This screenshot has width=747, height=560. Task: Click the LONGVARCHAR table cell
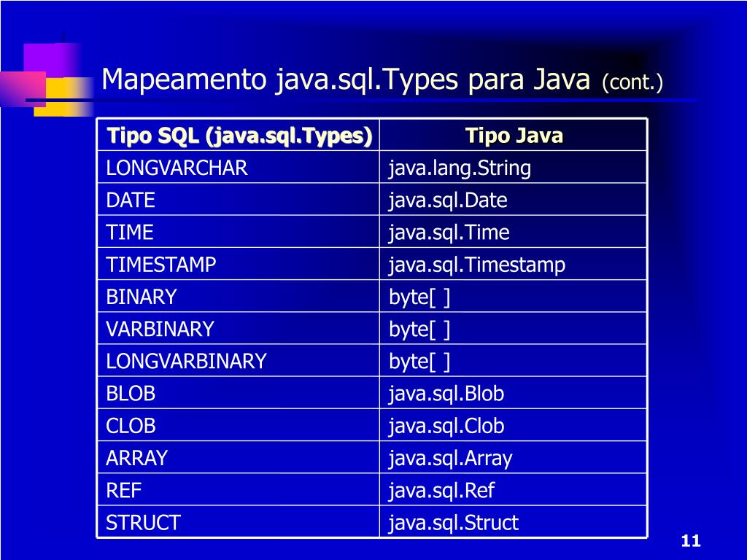[x=239, y=168]
